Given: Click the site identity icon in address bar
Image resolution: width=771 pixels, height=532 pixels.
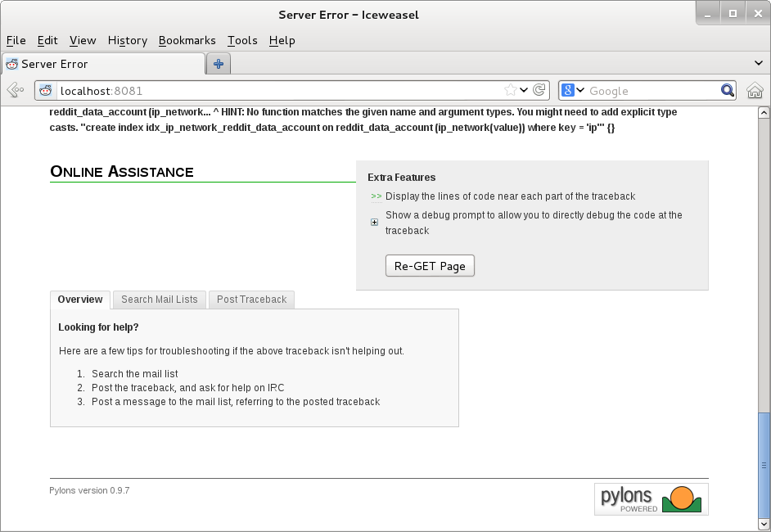Looking at the screenshot, I should coord(47,91).
